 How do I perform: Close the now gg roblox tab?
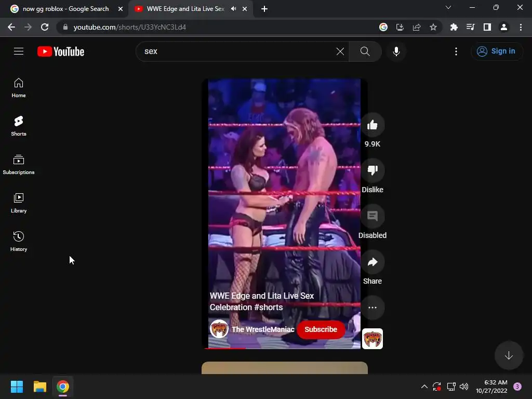(121, 9)
